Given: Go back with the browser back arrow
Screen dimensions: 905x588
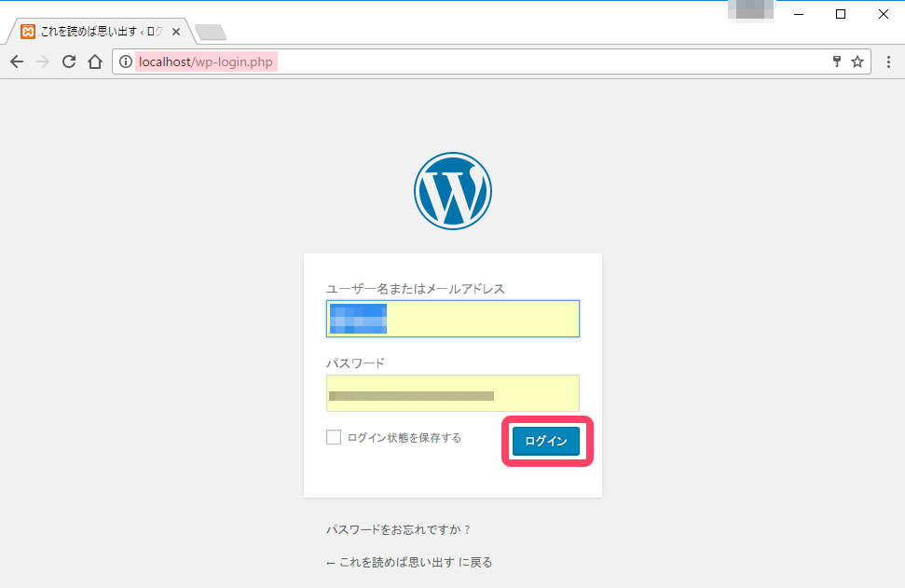Looking at the screenshot, I should (x=17, y=62).
